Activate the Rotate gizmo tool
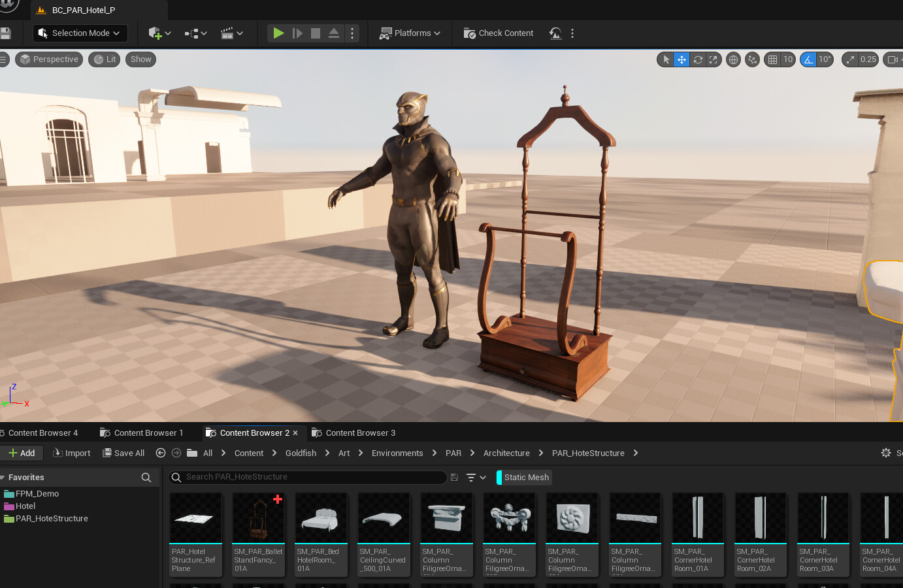903x588 pixels. (x=698, y=59)
